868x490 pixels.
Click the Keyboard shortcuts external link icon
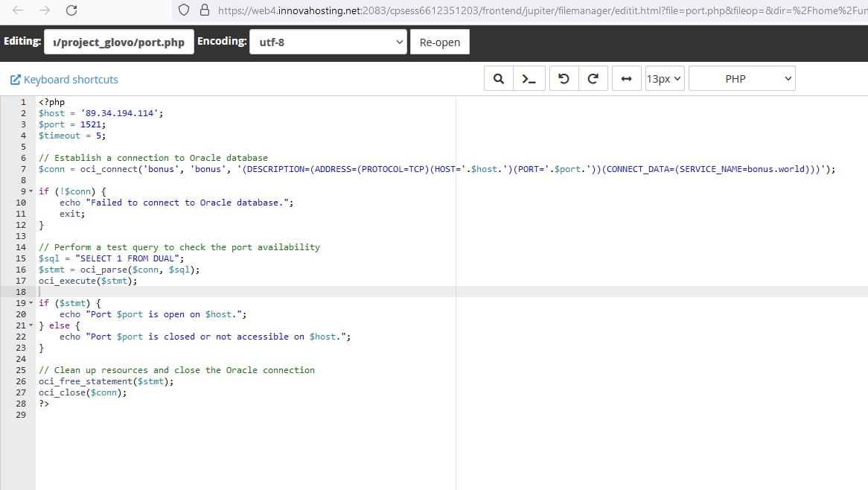[x=16, y=80]
